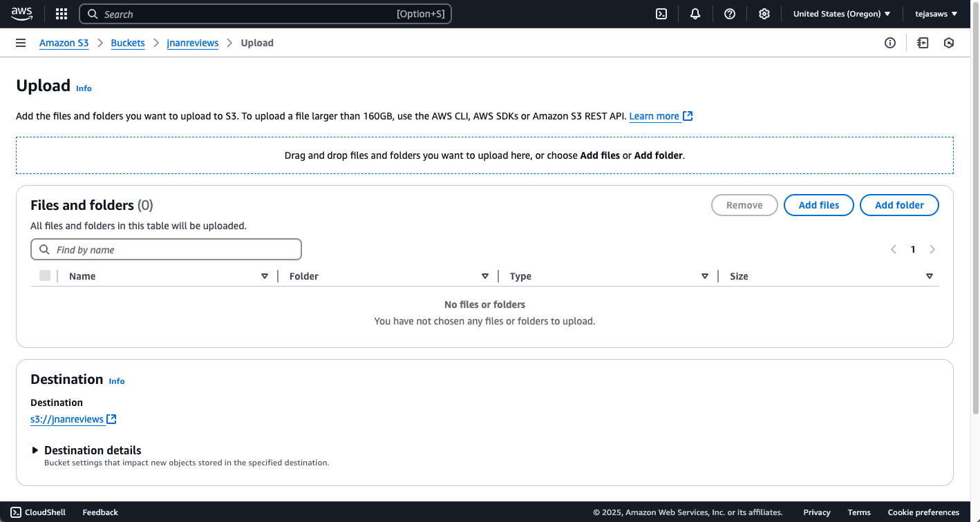Click the Add folder button
The image size is (980, 522).
point(899,205)
